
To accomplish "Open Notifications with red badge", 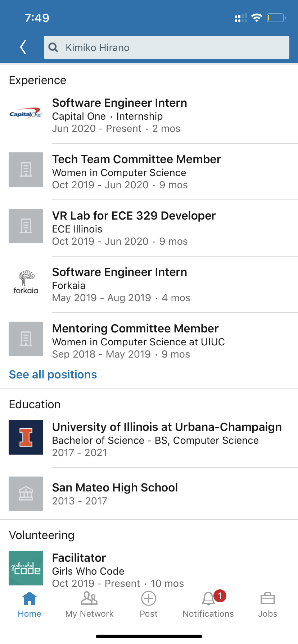I will point(208,605).
